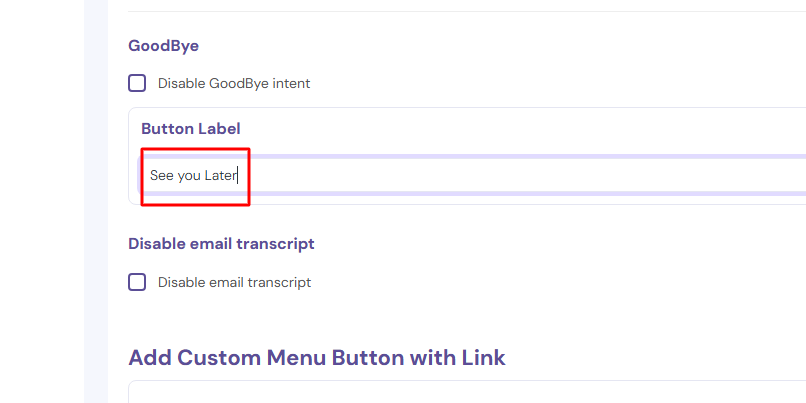This screenshot has width=806, height=403.
Task: Click the word 'intent' beside the GoodBye checkbox
Action: 288,84
